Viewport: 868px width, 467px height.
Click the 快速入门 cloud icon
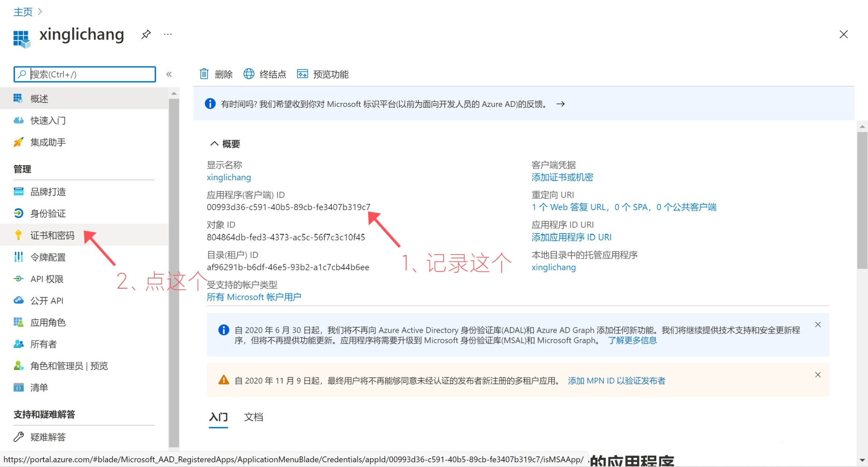pyautogui.click(x=19, y=120)
